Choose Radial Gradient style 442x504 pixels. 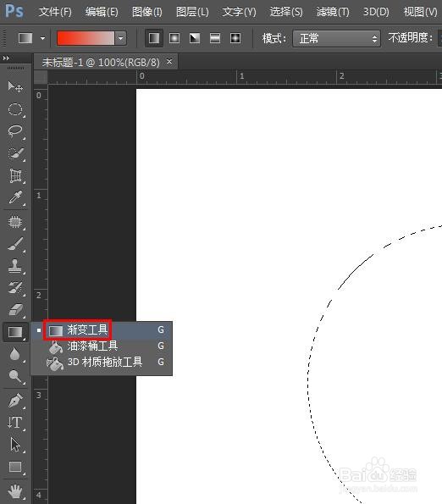pyautogui.click(x=174, y=38)
